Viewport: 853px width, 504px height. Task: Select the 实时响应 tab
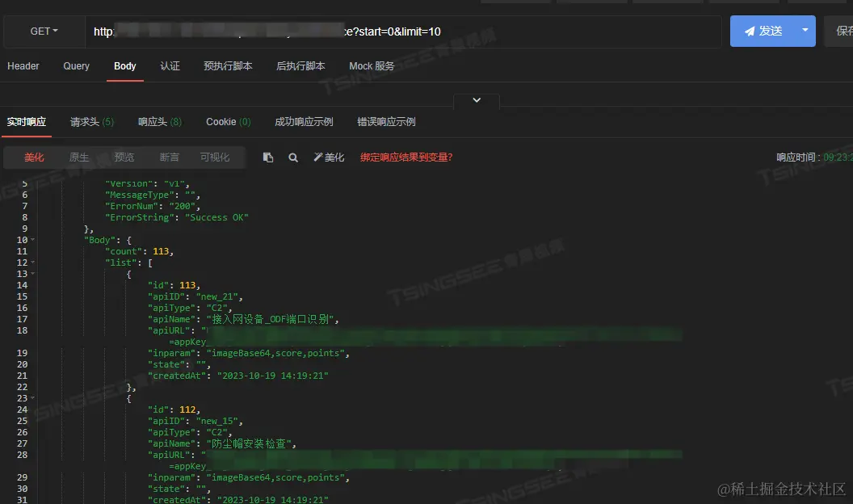tap(26, 122)
